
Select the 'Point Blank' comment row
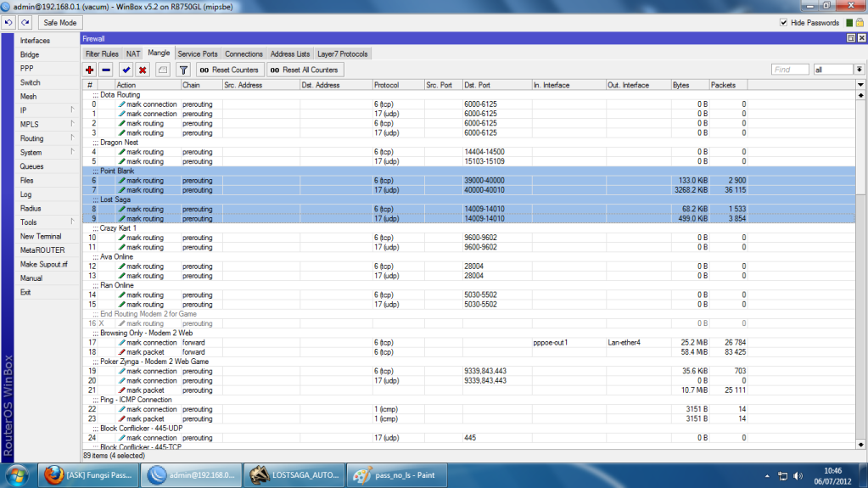click(x=468, y=171)
